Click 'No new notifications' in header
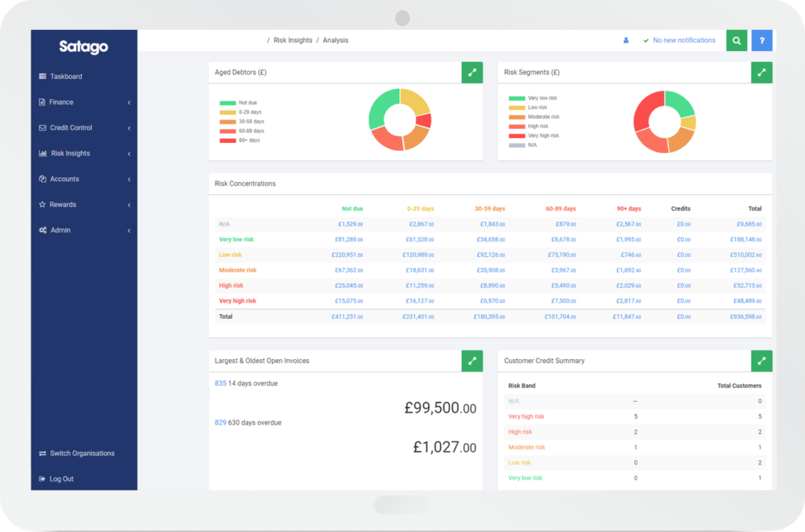This screenshot has width=805, height=532. (x=683, y=40)
